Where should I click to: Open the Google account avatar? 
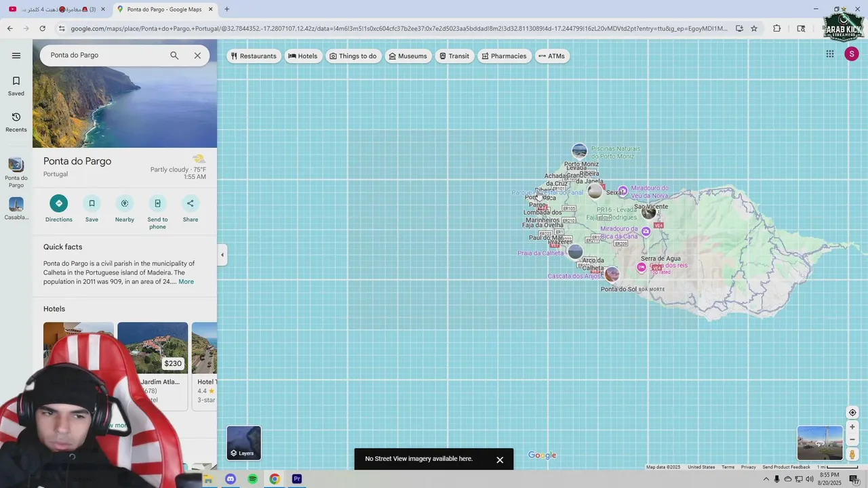852,54
